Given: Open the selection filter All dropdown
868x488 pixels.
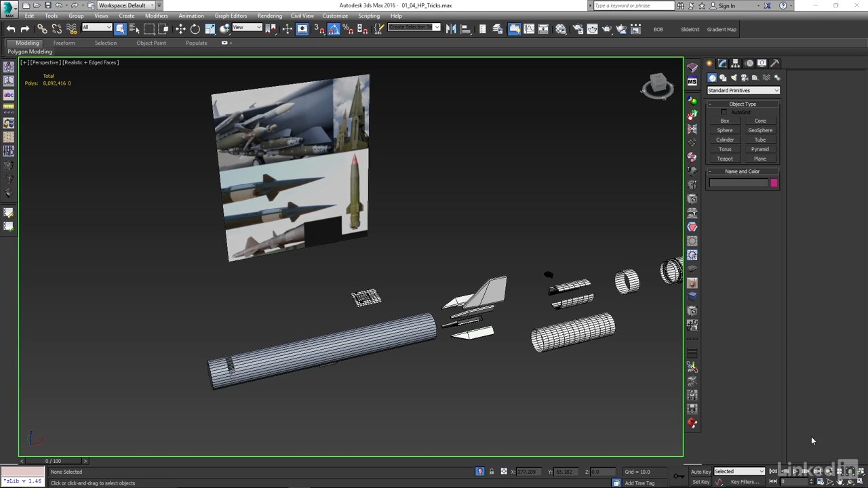Looking at the screenshot, I should [x=97, y=28].
